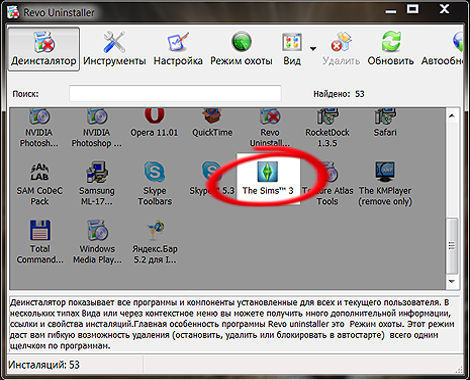The height and width of the screenshot is (380, 470).
Task: Click the program list scrollbar thumb
Action: point(452,246)
